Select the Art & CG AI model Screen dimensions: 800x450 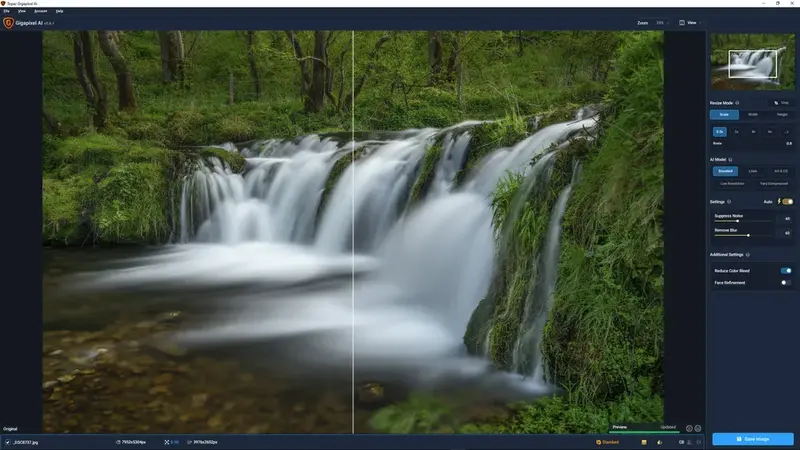(781, 171)
